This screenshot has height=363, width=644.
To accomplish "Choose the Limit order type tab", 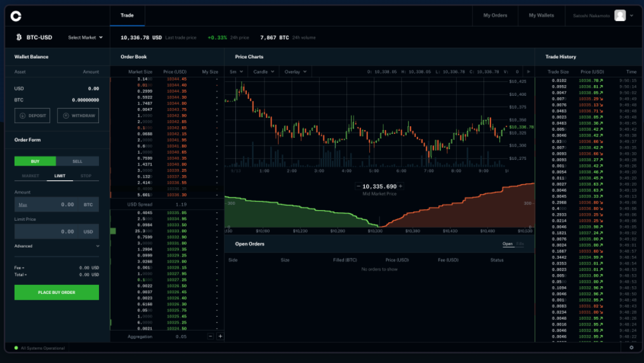I will pyautogui.click(x=60, y=176).
